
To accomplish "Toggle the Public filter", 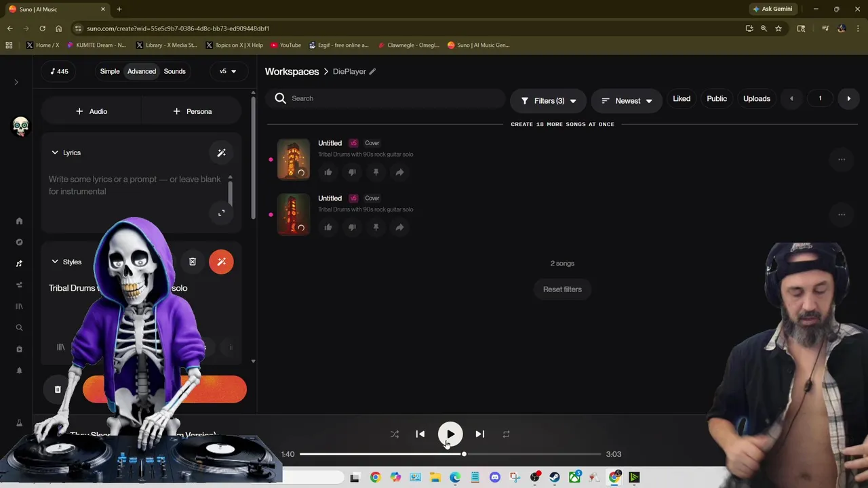I will coord(717,99).
